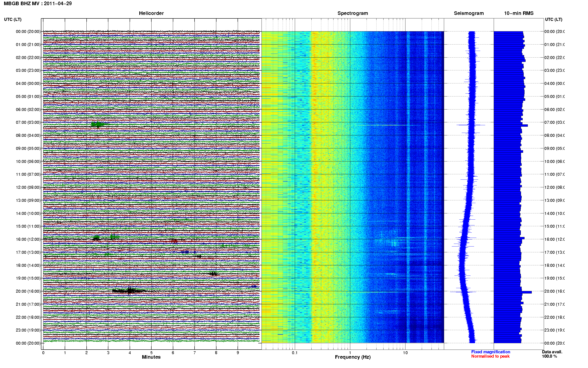Click the '14:00 (10:00)' left-axis time label
Screen dimensions: 588x368
(28, 213)
